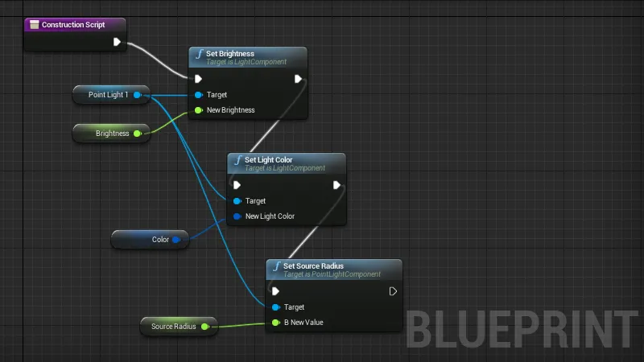This screenshot has height=362, width=644.
Task: Click the B New Value input pin
Action: pyautogui.click(x=275, y=323)
